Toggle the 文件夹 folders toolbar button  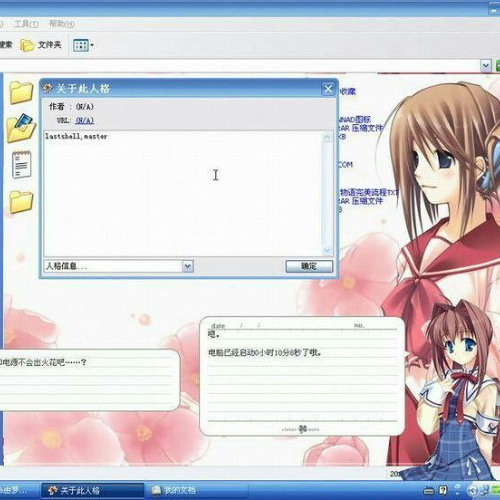pos(41,45)
